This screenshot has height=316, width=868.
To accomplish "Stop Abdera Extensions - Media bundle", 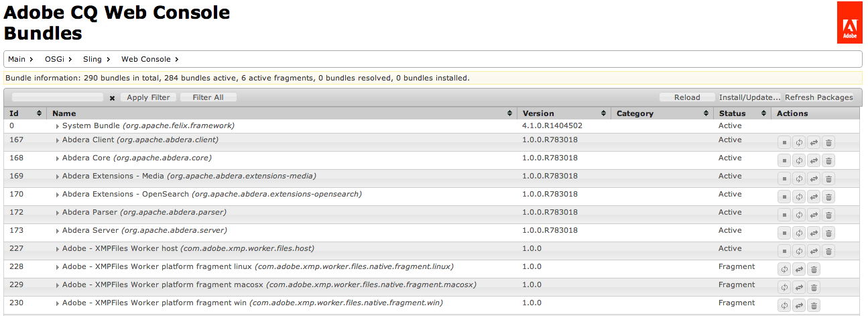I will [x=784, y=178].
